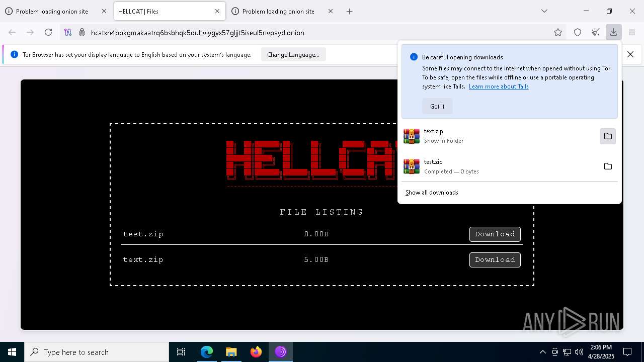644x362 pixels.
Task: Select the HELLCAT | Files tab
Action: point(170,11)
